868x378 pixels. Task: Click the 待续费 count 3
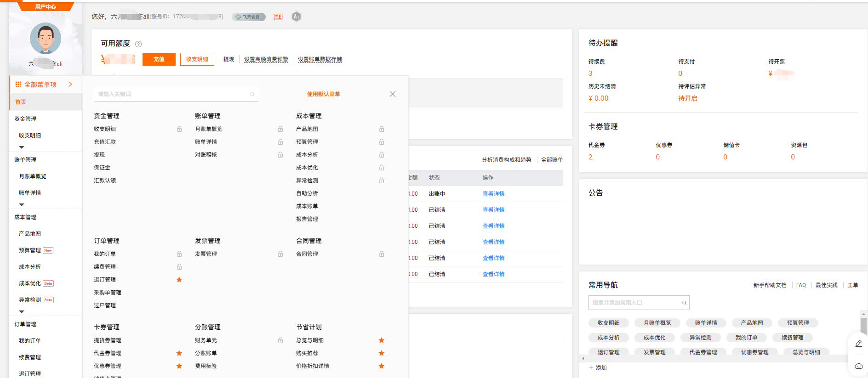[x=590, y=73]
